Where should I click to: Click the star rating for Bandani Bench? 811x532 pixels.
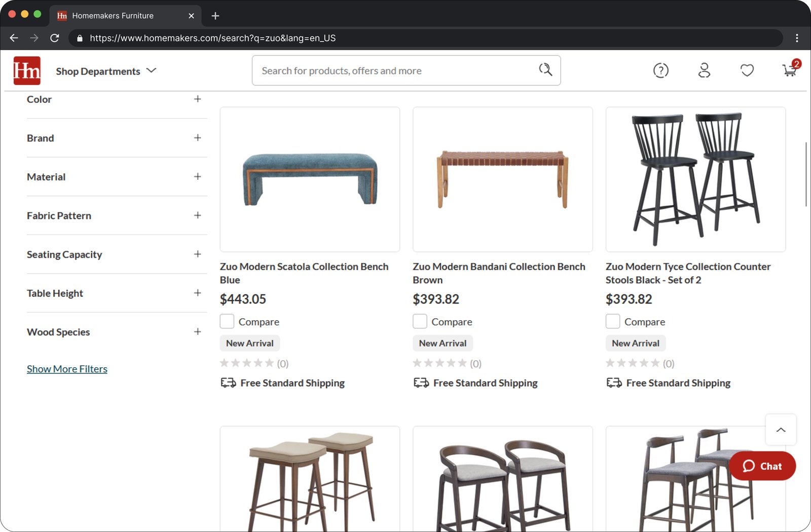[440, 363]
